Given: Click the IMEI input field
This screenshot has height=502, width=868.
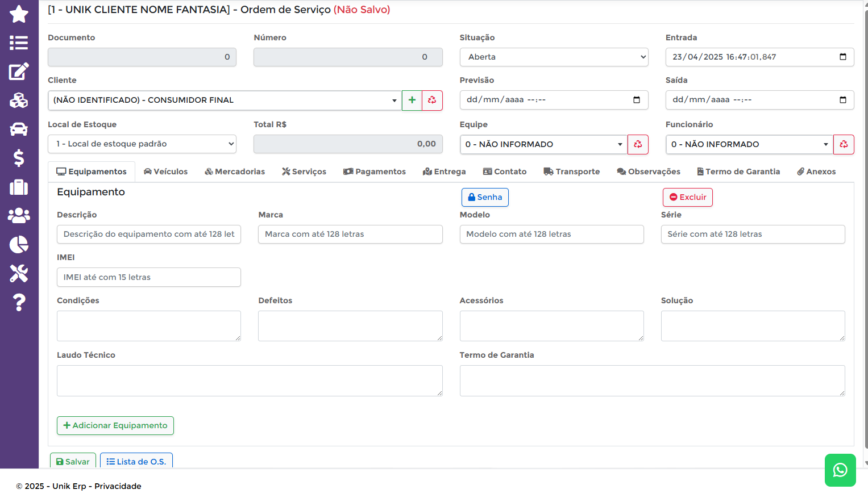Looking at the screenshot, I should (x=148, y=278).
